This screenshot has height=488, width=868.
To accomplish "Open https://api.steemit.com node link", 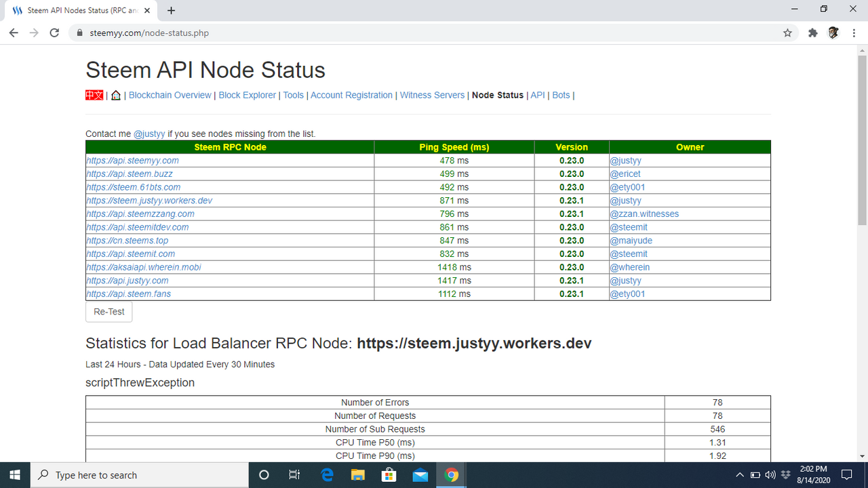I will [x=131, y=253].
